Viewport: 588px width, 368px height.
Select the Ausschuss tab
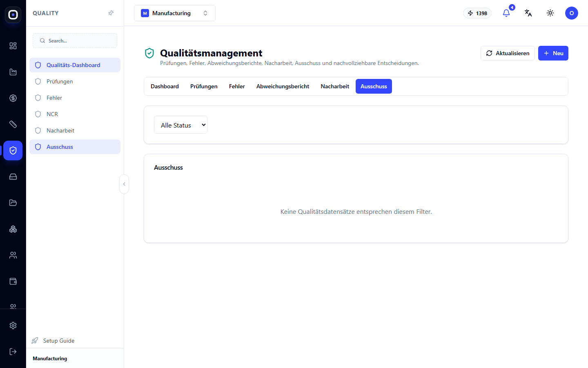374,86
